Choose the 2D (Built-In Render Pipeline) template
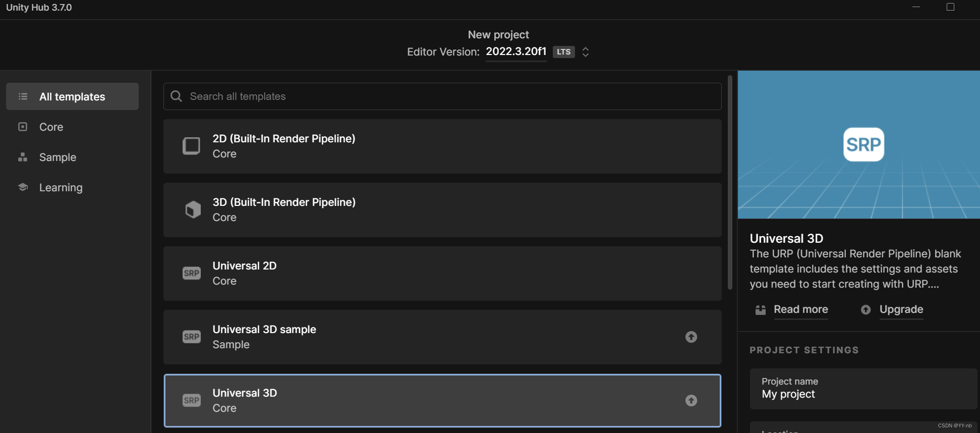 (x=442, y=146)
